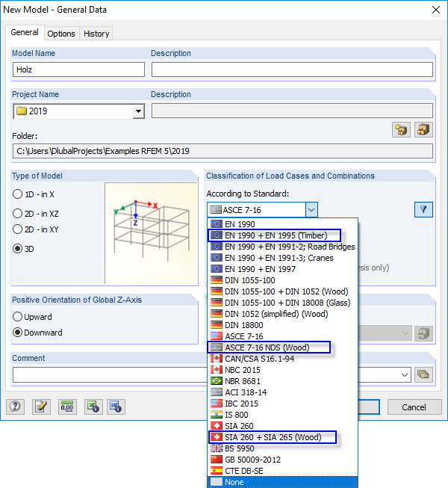Switch to the General tab
The image size is (448, 488).
click(25, 32)
